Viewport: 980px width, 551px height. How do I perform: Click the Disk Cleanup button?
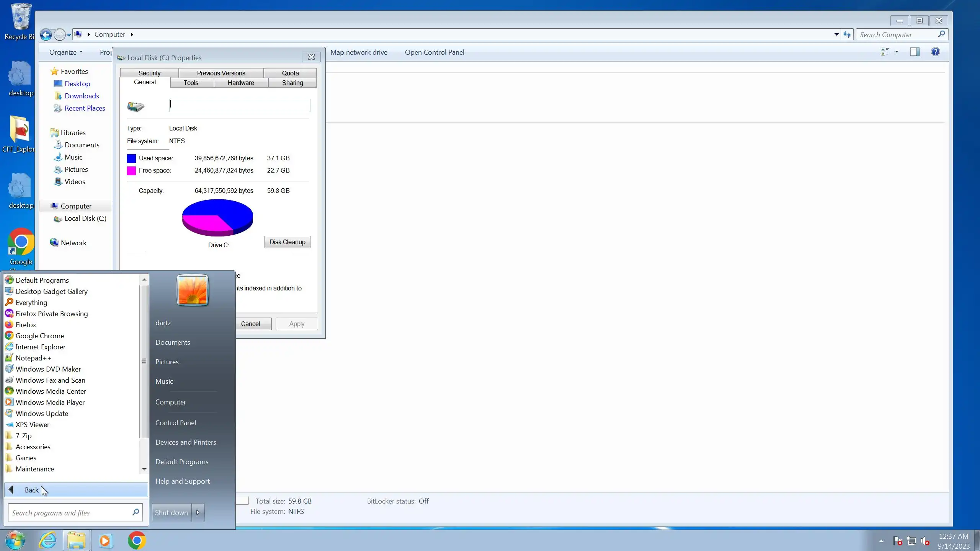[287, 242]
